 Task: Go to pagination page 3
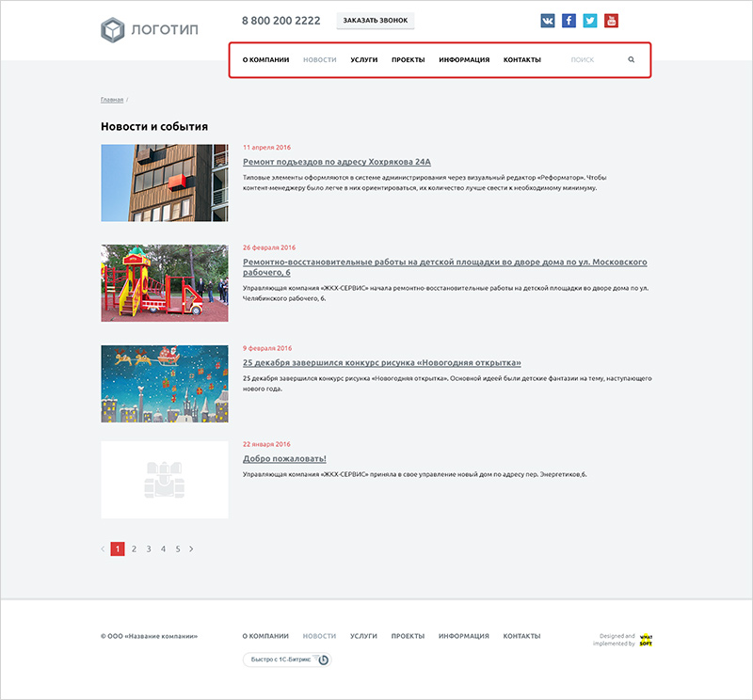(148, 549)
